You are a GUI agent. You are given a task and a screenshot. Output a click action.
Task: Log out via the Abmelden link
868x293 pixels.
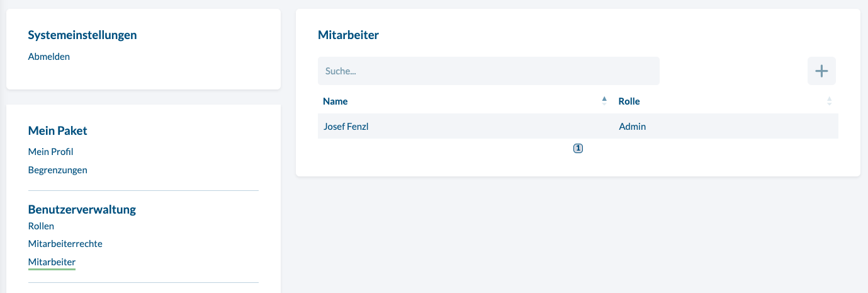[49, 57]
